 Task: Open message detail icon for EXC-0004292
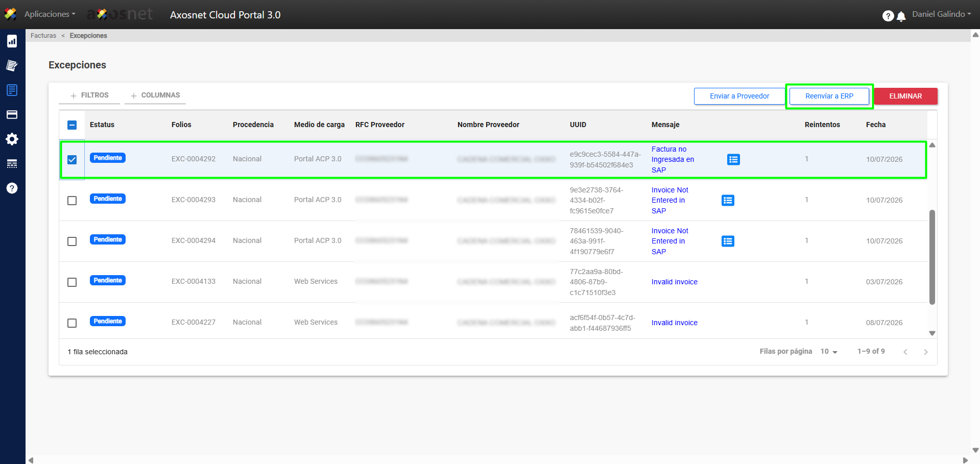733,160
